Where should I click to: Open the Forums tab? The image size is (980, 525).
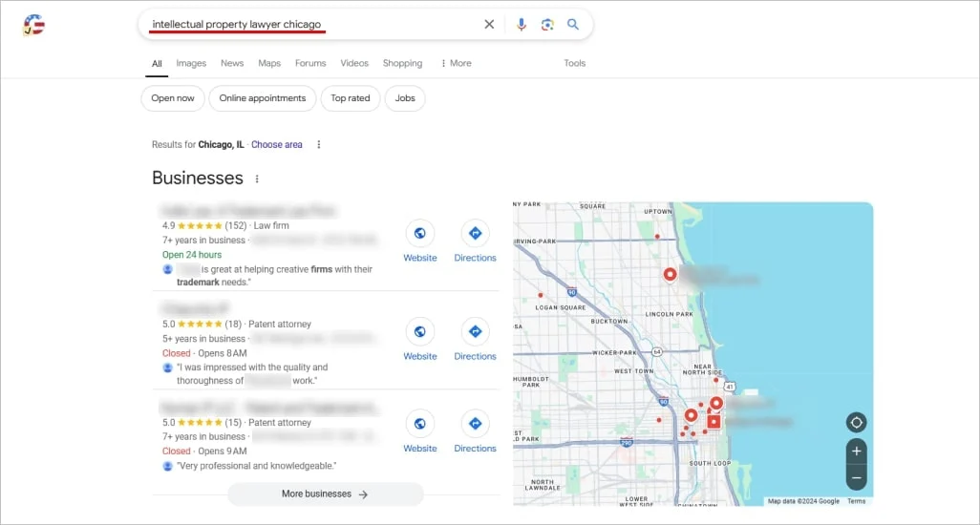310,63
